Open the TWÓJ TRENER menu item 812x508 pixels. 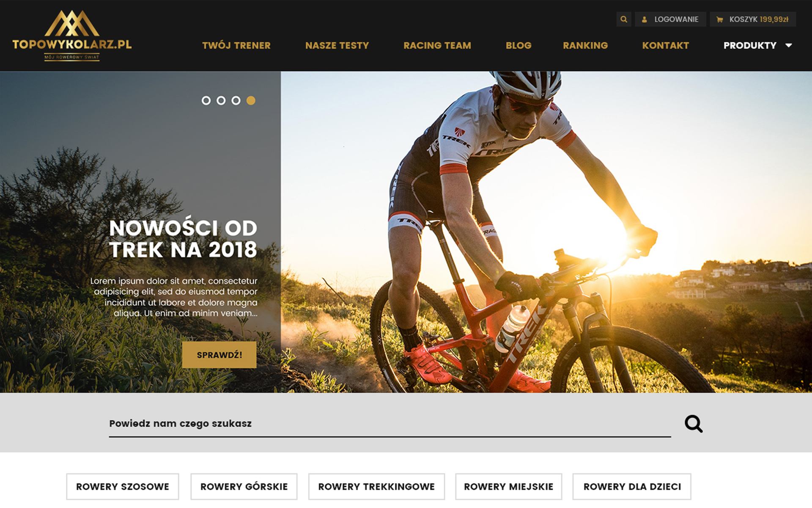[x=236, y=46]
